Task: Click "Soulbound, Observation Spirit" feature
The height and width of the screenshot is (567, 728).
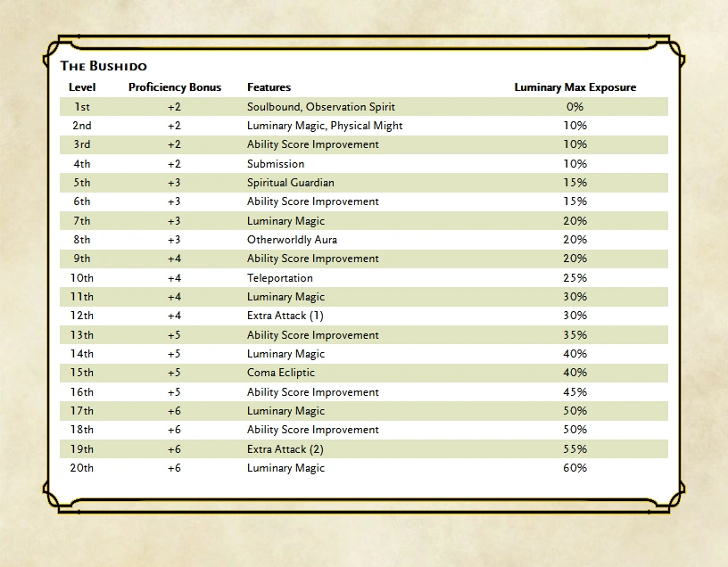Action: click(x=321, y=107)
